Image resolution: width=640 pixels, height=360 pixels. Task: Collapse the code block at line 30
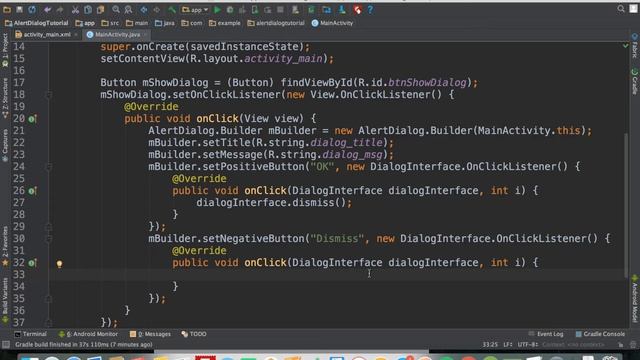(49, 239)
